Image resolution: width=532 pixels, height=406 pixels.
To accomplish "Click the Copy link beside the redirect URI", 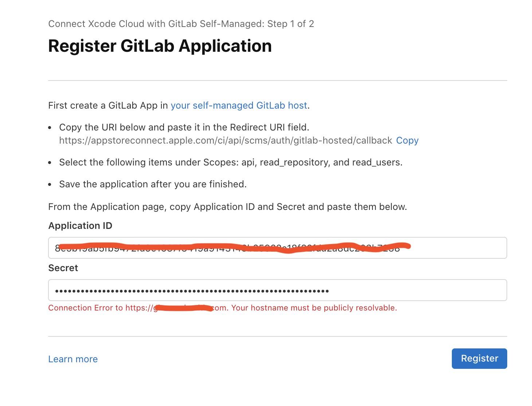I will (x=407, y=141).
